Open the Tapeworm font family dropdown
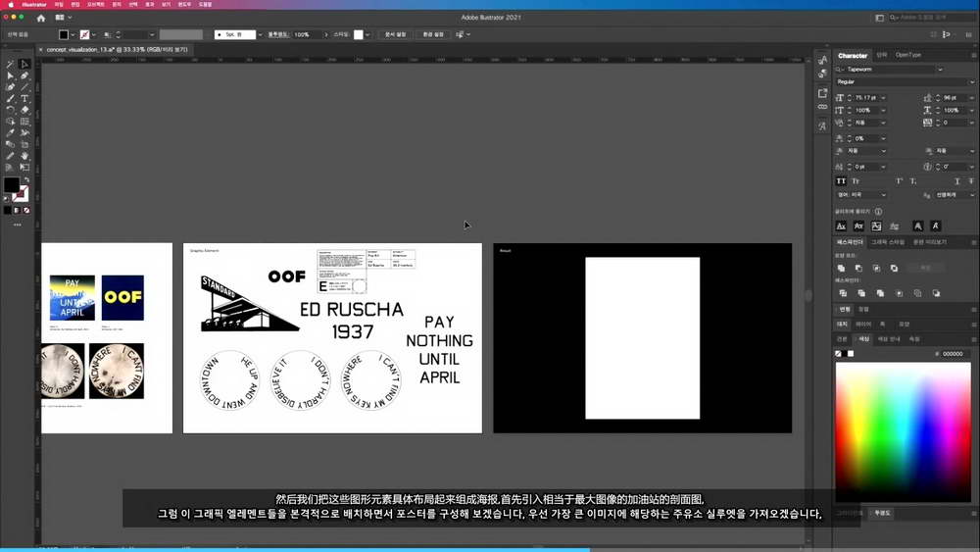The image size is (980, 552). pyautogui.click(x=940, y=70)
